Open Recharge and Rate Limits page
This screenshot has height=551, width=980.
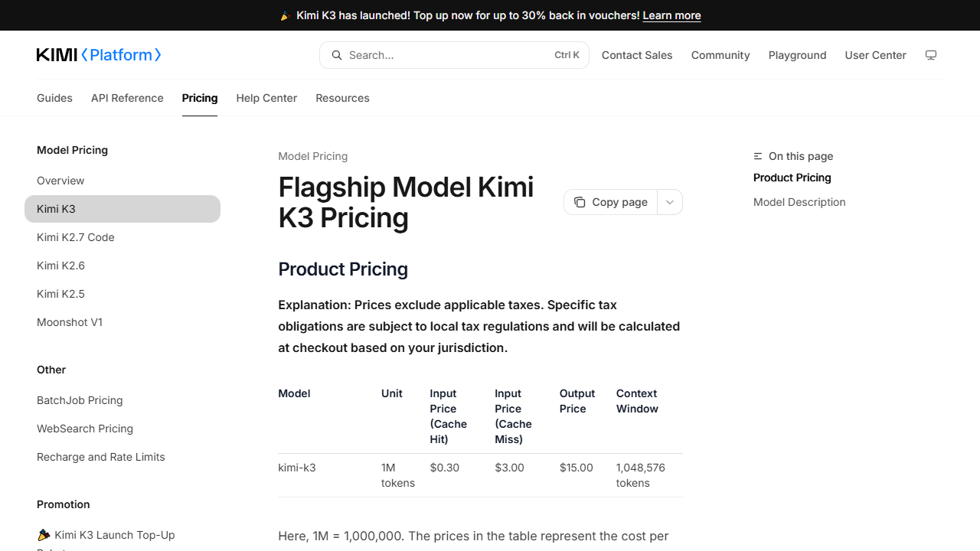click(122, 457)
